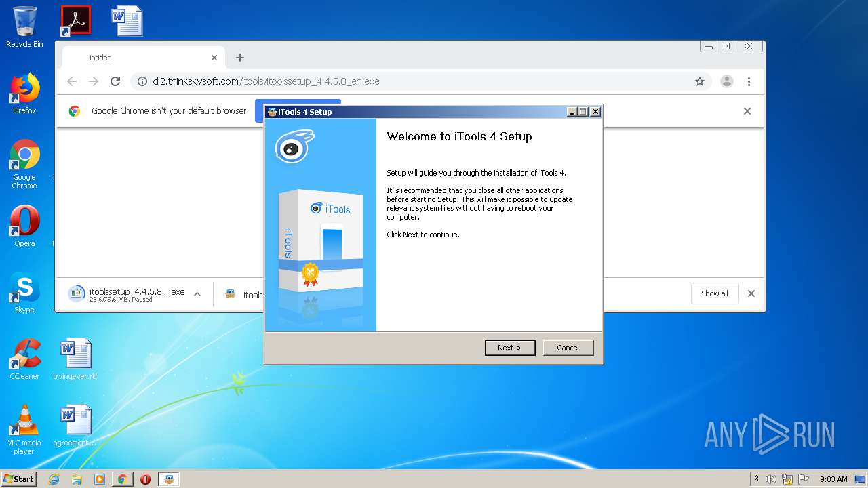Open VLC media player shortcut
Screen dimensions: 868x488
24,430
